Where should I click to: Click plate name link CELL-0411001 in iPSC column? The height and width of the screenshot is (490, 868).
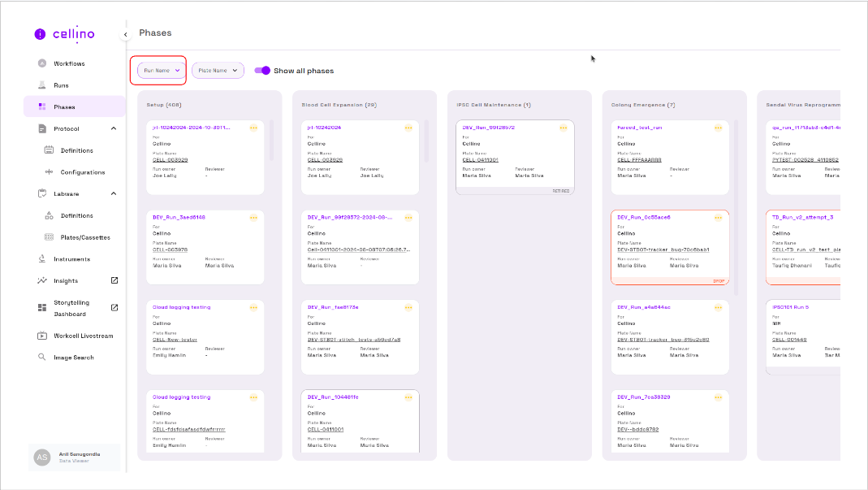click(x=480, y=160)
